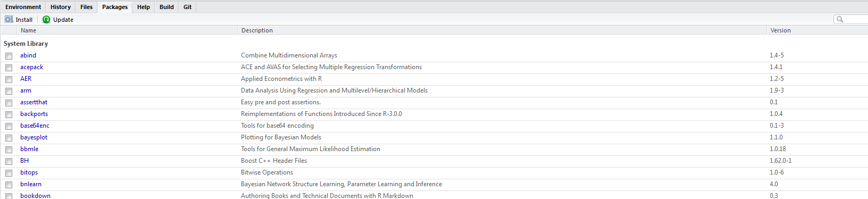This screenshot has height=199, width=868.
Task: Open the arm package link
Action: coord(26,90)
